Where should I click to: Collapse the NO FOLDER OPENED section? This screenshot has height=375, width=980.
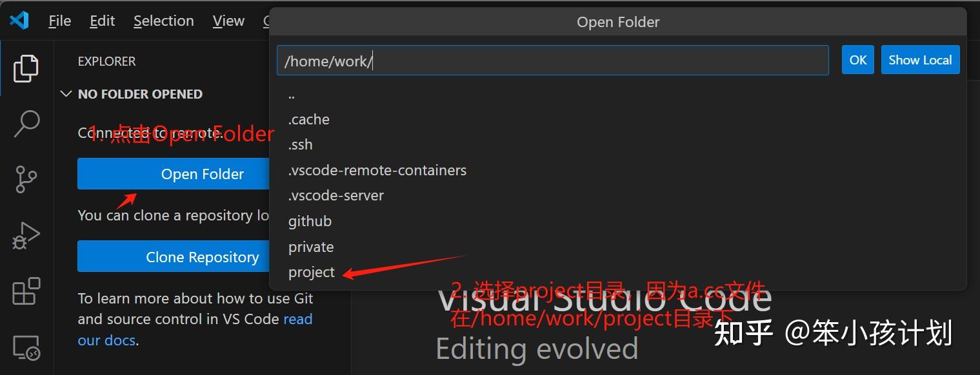[66, 94]
